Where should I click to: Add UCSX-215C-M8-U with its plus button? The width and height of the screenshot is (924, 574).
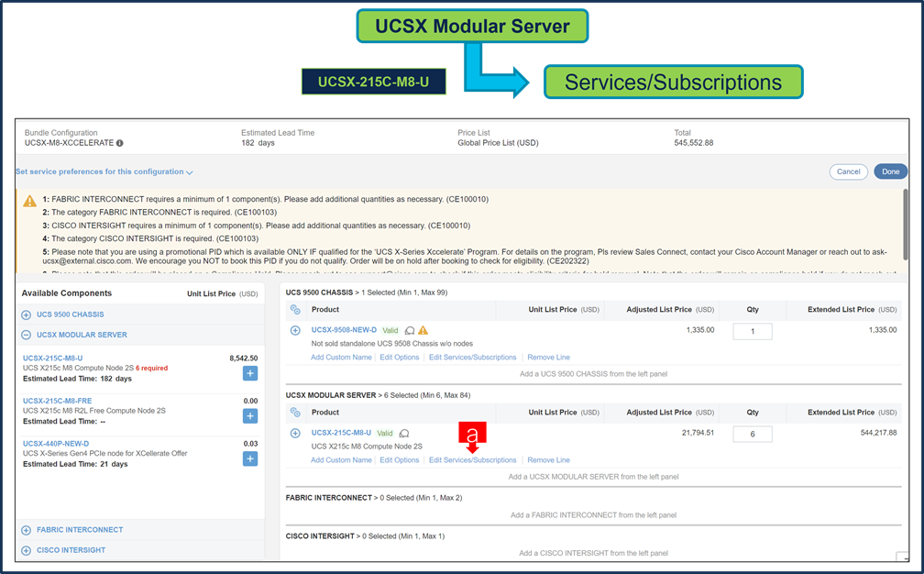250,373
